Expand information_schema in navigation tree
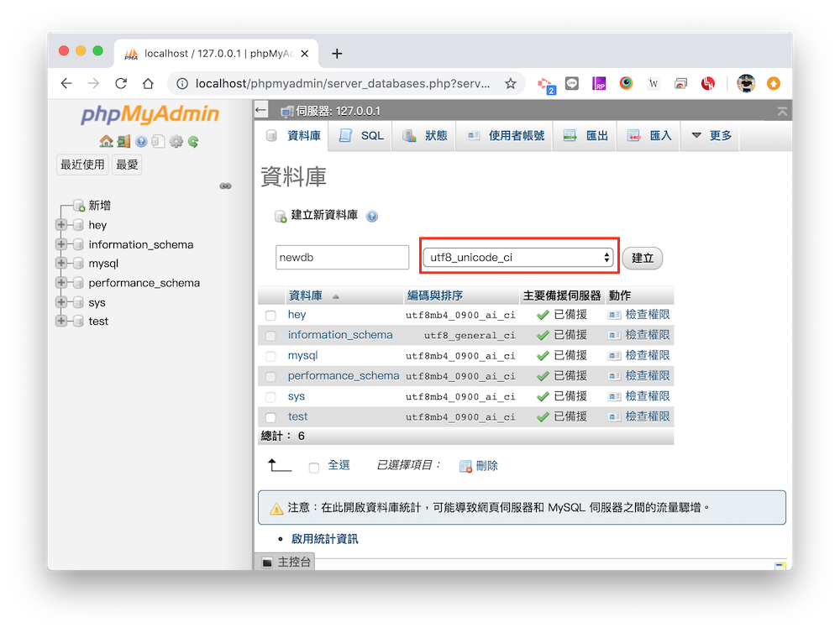 pos(61,243)
